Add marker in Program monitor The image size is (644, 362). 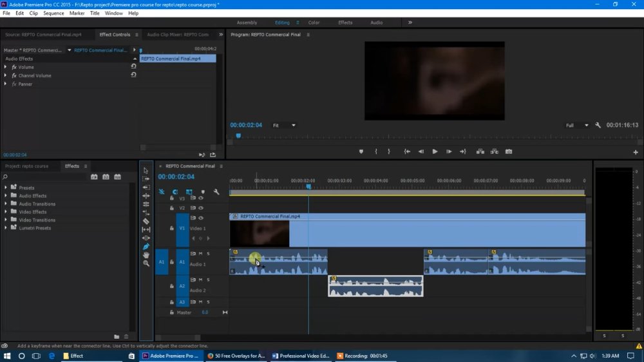tap(361, 151)
